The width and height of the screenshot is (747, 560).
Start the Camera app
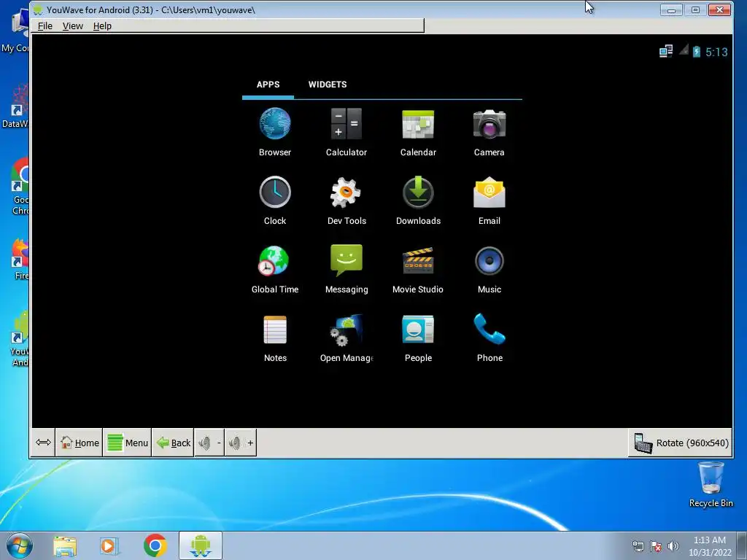(489, 133)
